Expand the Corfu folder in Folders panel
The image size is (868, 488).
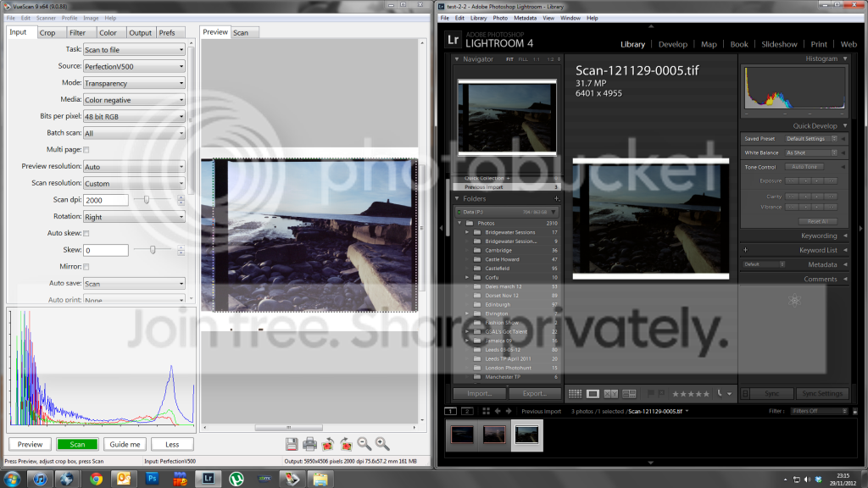tap(467, 277)
